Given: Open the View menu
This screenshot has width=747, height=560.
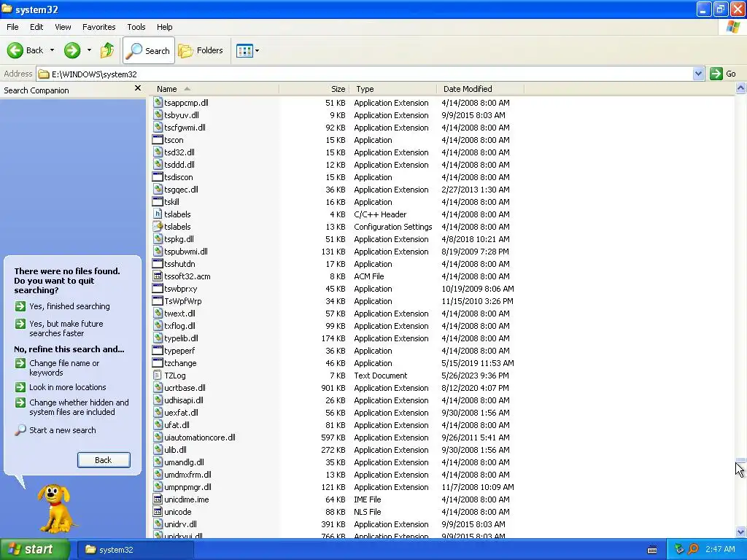Looking at the screenshot, I should [63, 27].
